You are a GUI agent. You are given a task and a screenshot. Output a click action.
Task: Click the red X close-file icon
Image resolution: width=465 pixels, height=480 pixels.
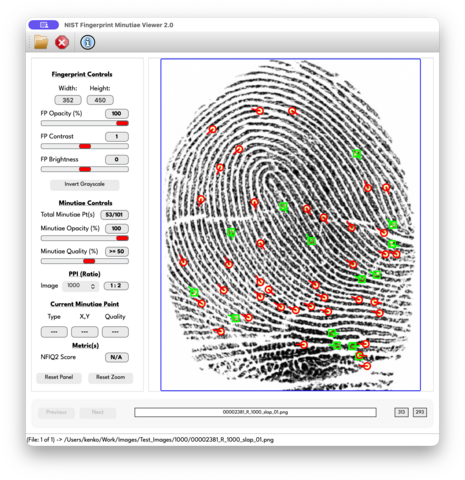pyautogui.click(x=62, y=43)
